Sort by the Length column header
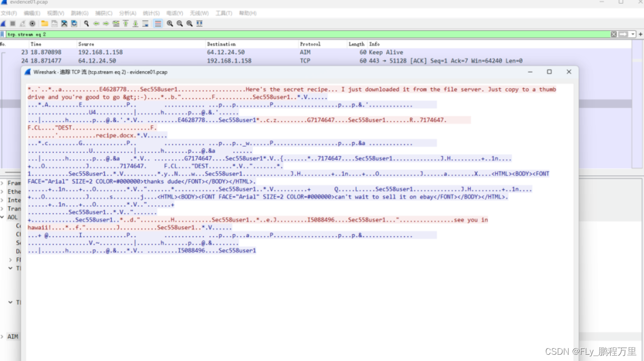Image resolution: width=644 pixels, height=361 pixels. click(357, 44)
